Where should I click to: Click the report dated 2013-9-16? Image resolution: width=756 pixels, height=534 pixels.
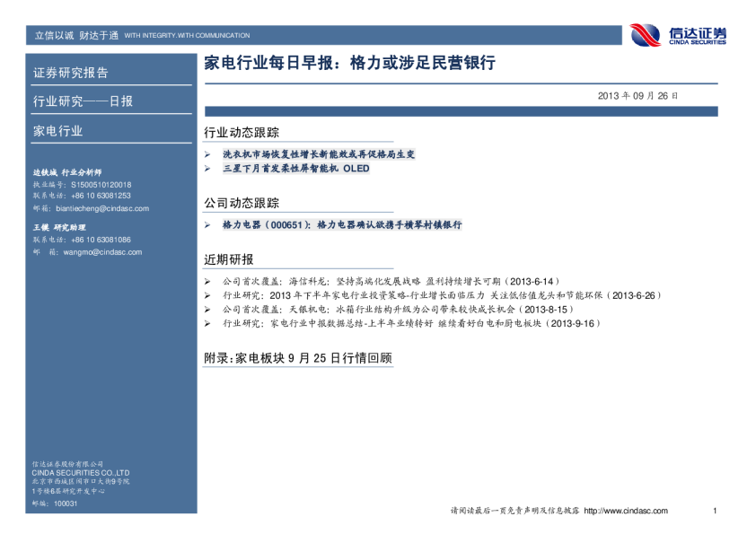[412, 323]
